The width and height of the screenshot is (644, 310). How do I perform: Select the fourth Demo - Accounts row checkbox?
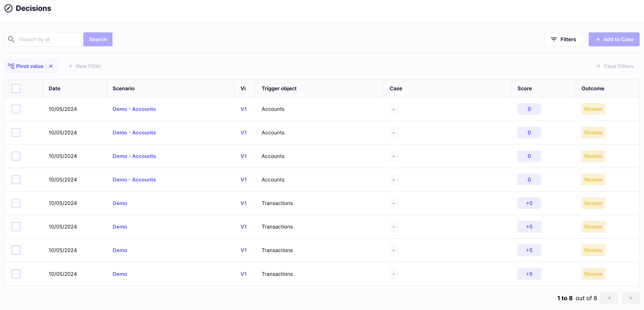point(16,179)
